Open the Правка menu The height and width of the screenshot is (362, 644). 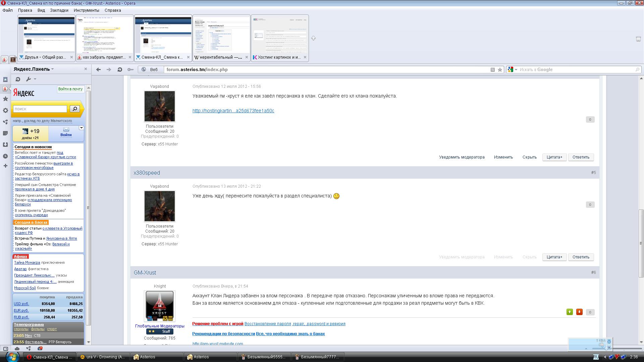(25, 10)
